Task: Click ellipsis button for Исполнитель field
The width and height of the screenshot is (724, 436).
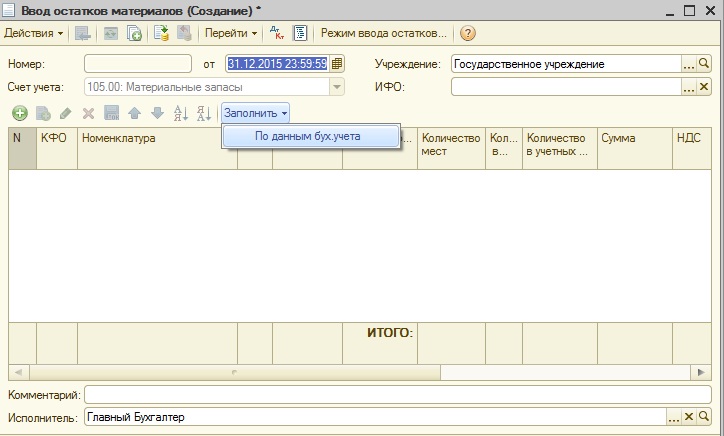Action: click(674, 417)
